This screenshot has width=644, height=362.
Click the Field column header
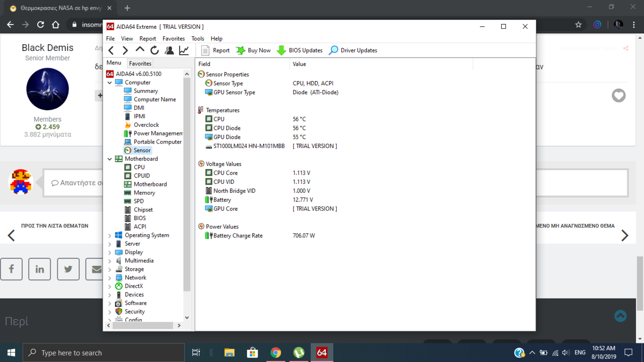point(242,64)
